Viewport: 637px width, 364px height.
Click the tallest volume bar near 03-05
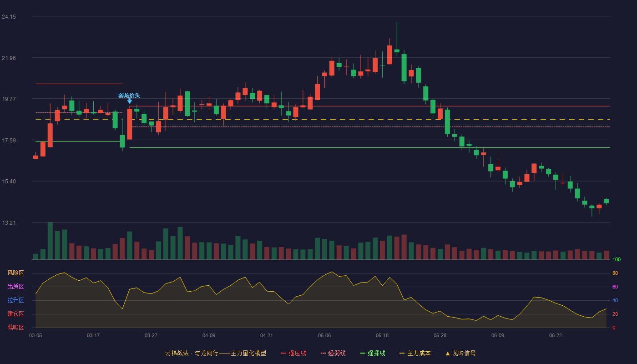coord(50,241)
